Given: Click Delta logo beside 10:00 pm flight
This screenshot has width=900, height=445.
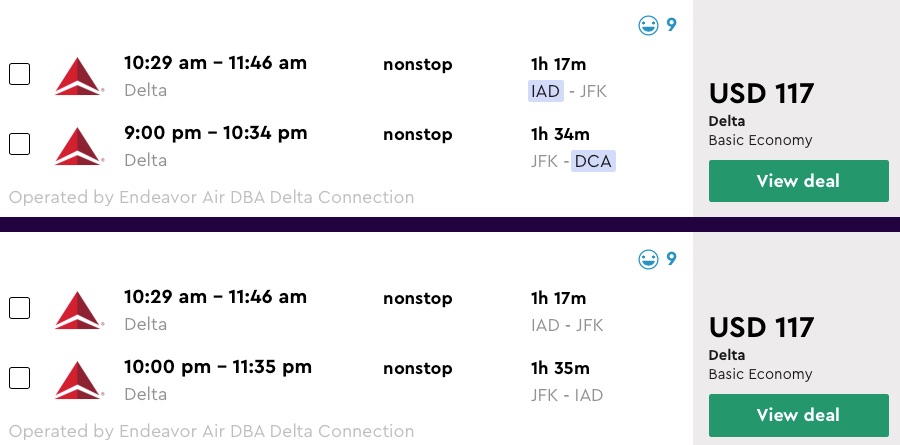Looking at the screenshot, I should pyautogui.click(x=80, y=380).
